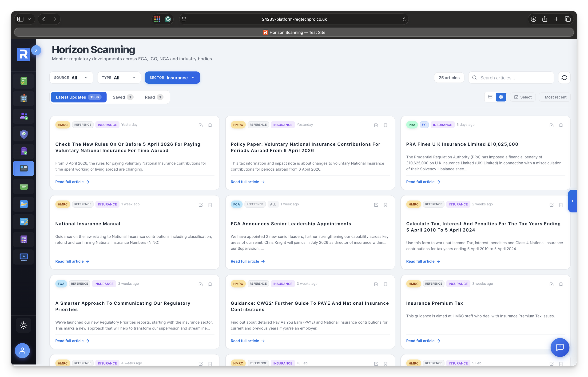Toggle light mode via the sun icon
This screenshot has height=377, width=588.
23,325
